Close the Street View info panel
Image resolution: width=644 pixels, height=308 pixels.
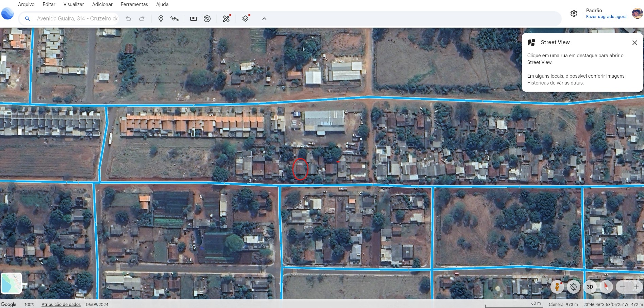[635, 43]
